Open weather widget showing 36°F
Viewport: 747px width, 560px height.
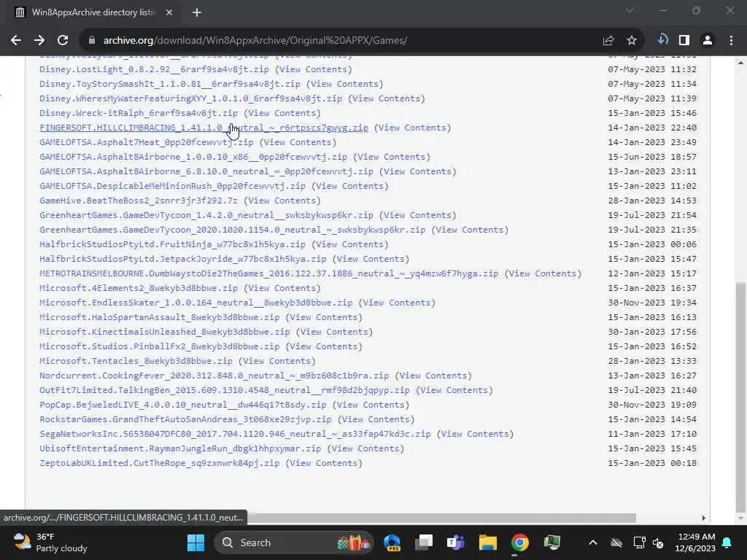(x=50, y=542)
